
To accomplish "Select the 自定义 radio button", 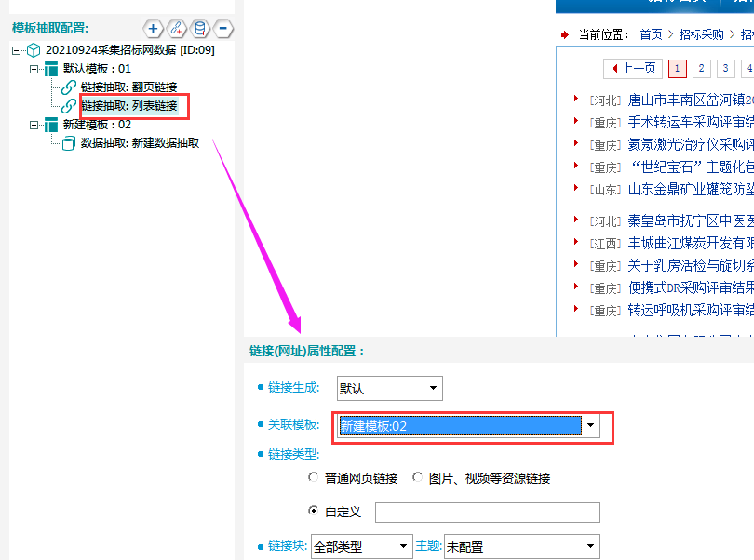I will (314, 511).
